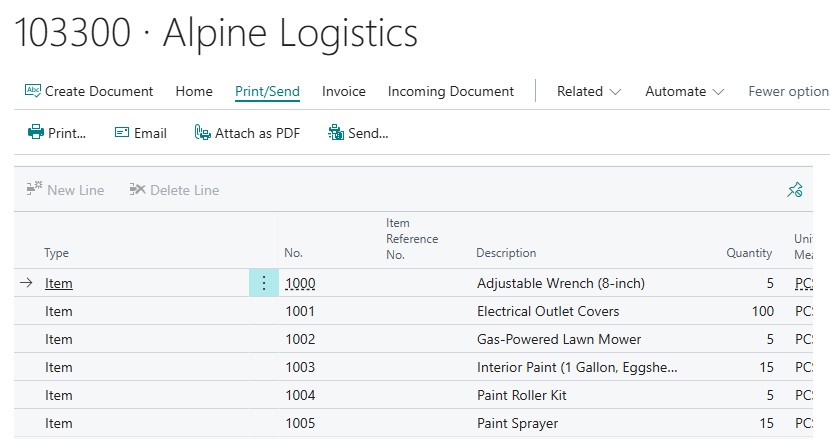Click the New Line icon

[34, 189]
